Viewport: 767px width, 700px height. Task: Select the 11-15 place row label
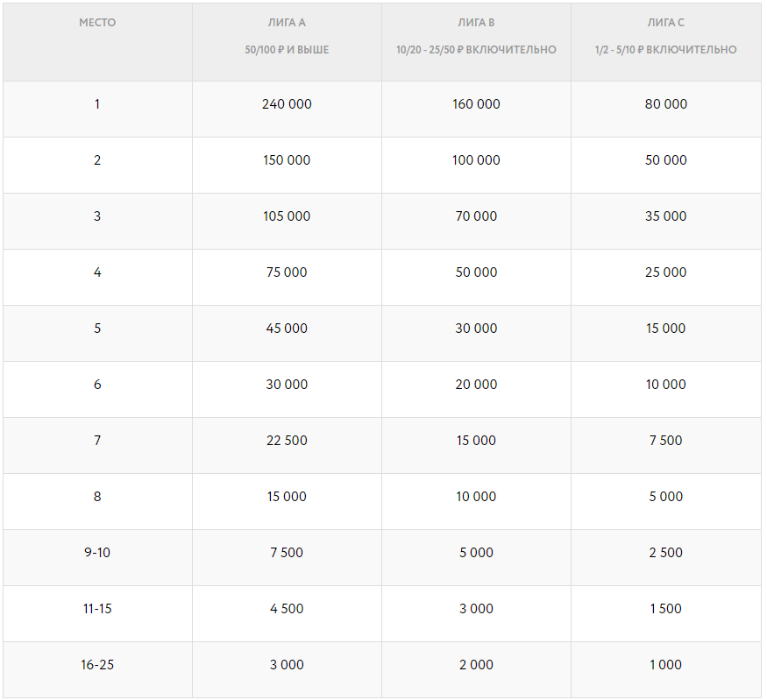[x=97, y=609]
